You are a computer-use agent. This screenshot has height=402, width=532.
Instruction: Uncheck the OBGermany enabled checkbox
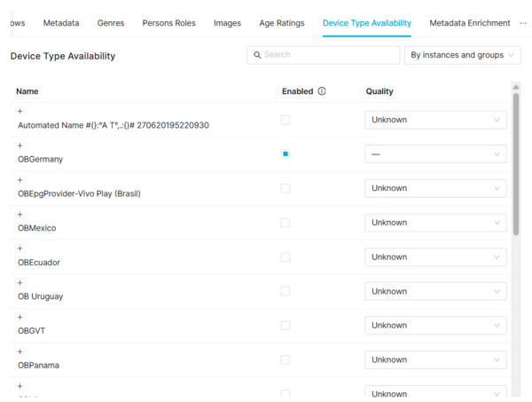click(286, 154)
